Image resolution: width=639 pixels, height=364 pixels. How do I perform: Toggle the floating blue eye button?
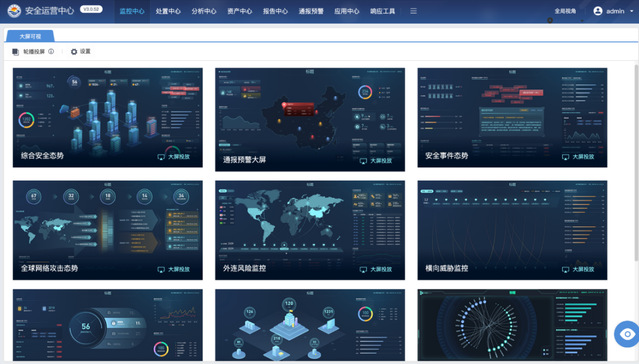[627, 334]
